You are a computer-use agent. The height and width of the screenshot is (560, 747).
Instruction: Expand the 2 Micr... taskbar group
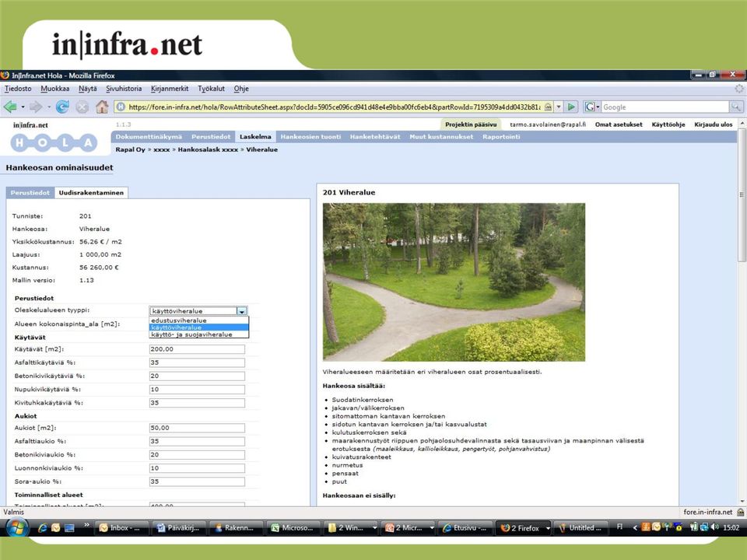432,528
